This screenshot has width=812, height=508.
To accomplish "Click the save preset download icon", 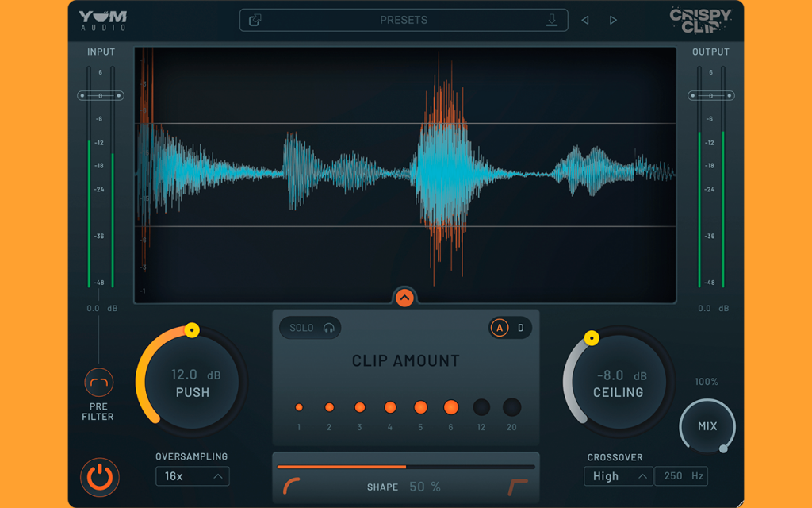I will (552, 20).
